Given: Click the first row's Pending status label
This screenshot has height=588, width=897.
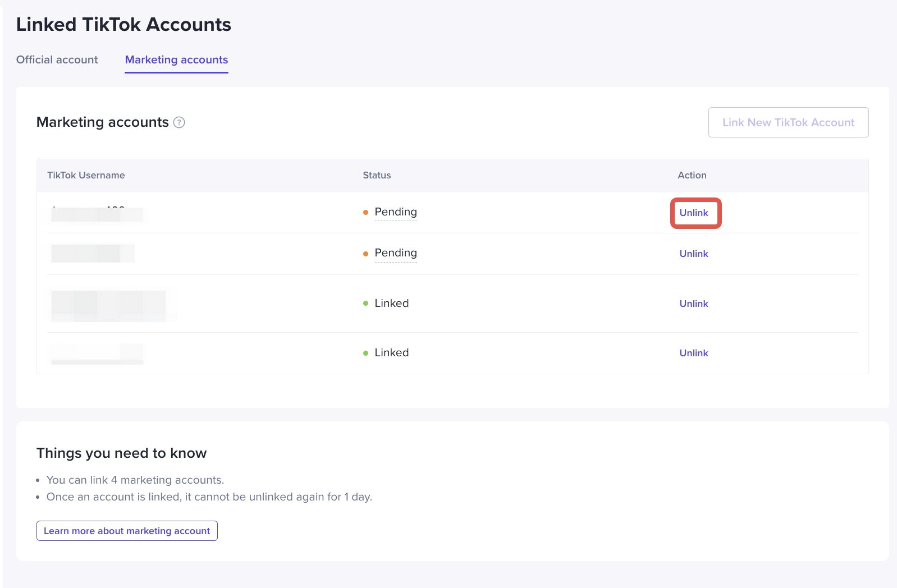Looking at the screenshot, I should pos(395,212).
